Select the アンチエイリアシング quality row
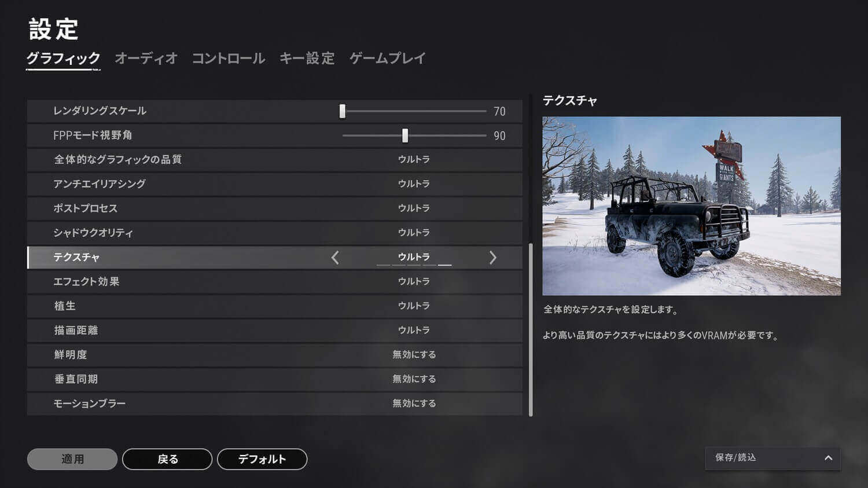The width and height of the screenshot is (868, 488). (x=274, y=184)
